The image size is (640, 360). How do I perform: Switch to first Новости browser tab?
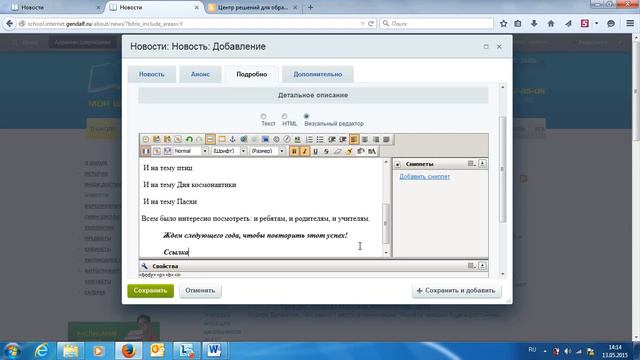(56, 7)
